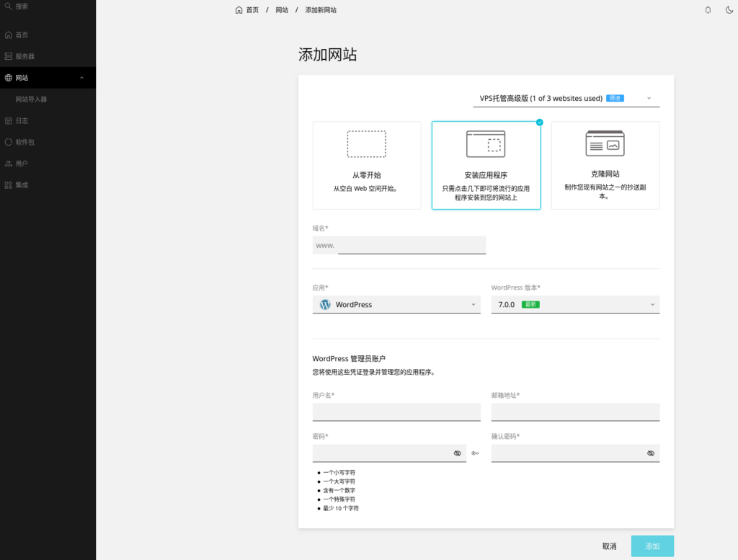Focus the 邮箱地址 input field

575,412
